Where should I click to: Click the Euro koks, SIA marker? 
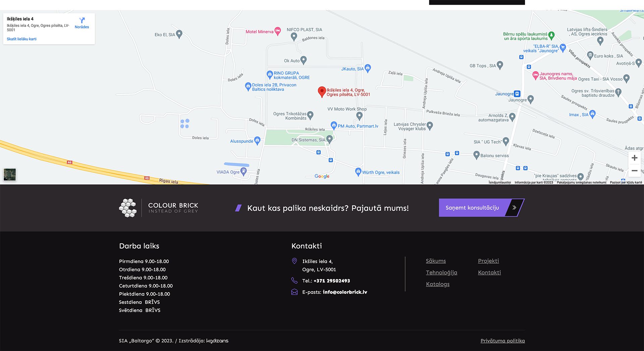[590, 55]
